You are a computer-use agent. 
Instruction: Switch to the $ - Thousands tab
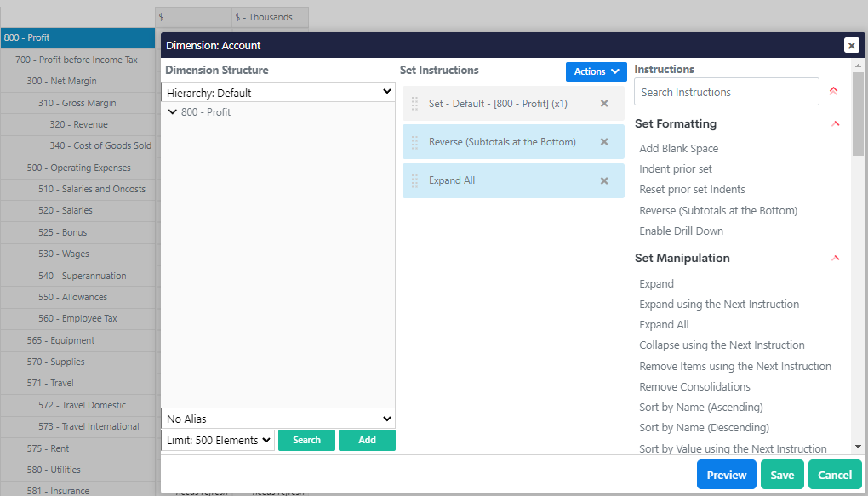269,17
